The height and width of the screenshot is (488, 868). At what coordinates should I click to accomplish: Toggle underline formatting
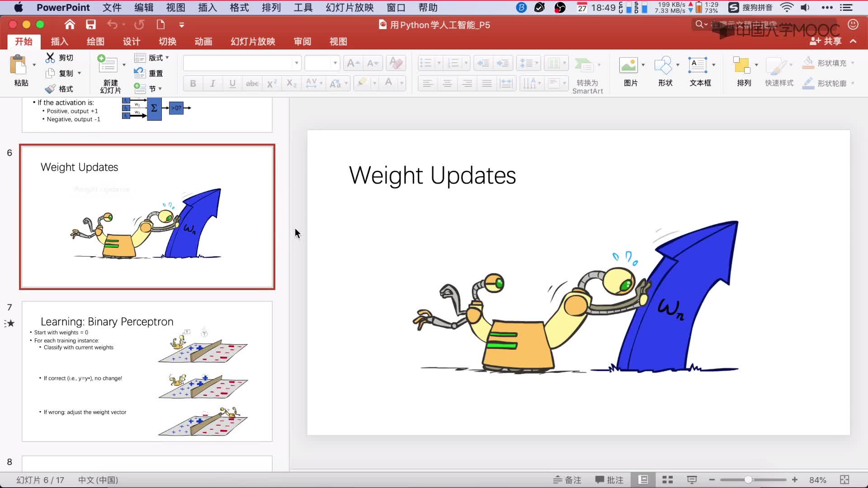point(232,83)
